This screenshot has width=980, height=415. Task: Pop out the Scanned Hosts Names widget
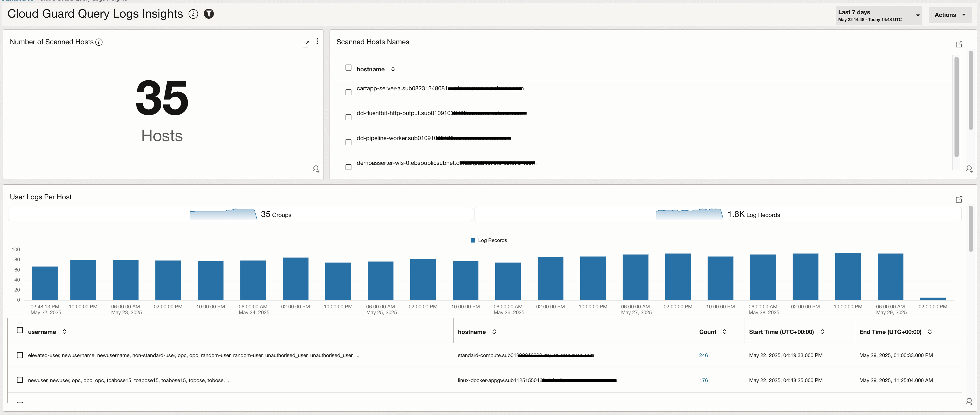click(x=959, y=44)
